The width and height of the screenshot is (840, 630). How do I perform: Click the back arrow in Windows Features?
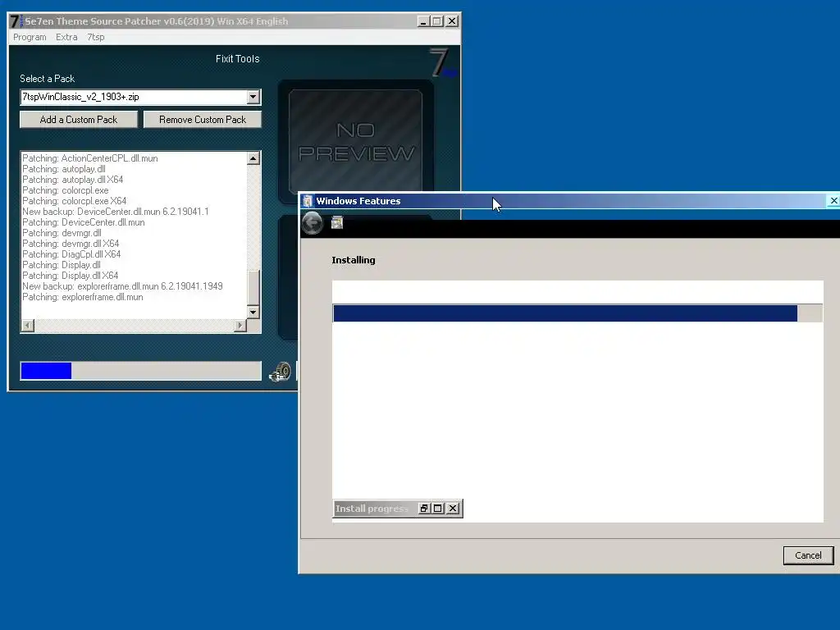[x=313, y=223]
